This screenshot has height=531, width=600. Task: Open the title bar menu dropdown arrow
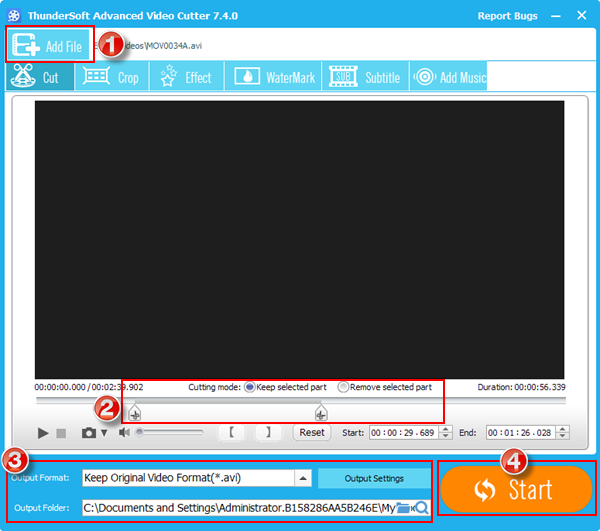point(552,16)
